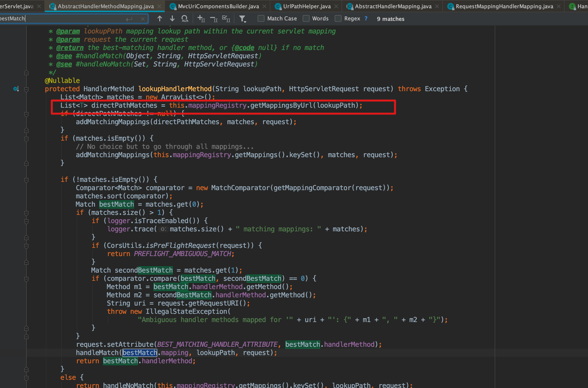The height and width of the screenshot is (388, 588).
Task: Add selection for next occurrence icon
Action: click(201, 19)
